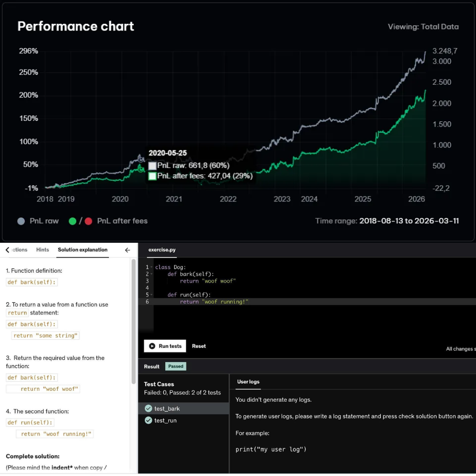476x476 pixels.
Task: Click the Run tests button
Action: tap(165, 346)
